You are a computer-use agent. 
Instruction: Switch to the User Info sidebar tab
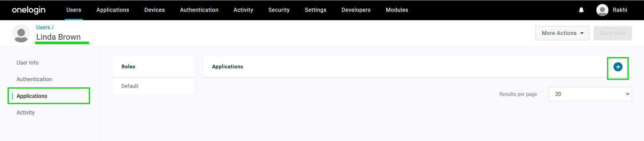tap(28, 63)
